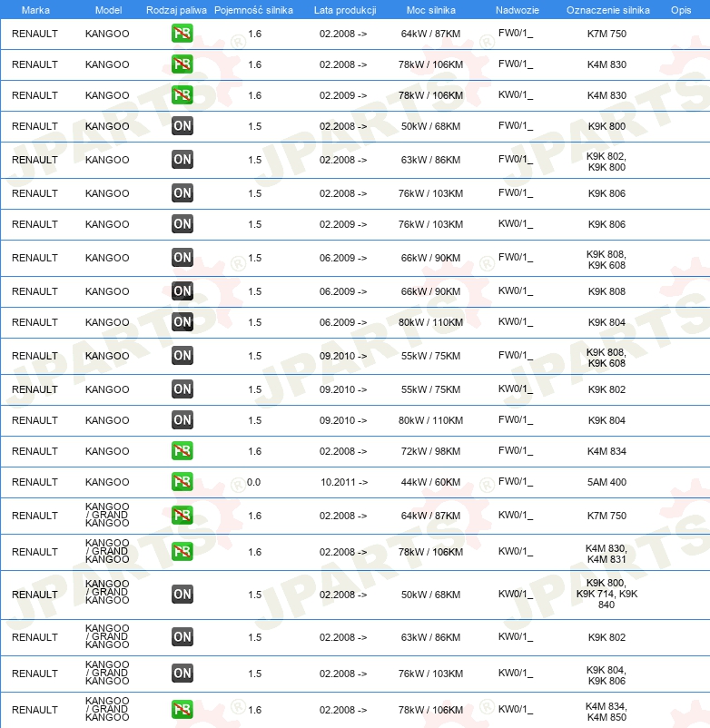Click the 10.2011 -> production date

[344, 482]
